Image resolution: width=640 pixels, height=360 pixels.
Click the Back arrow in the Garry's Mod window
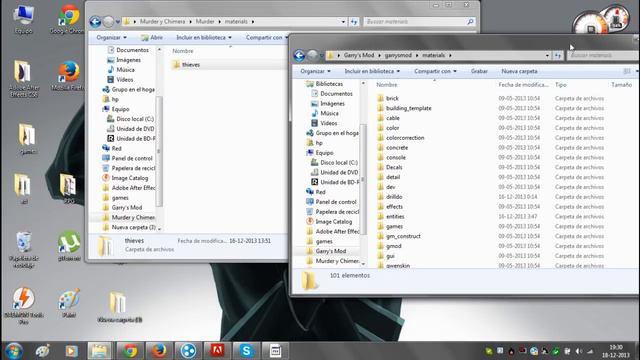click(299, 56)
